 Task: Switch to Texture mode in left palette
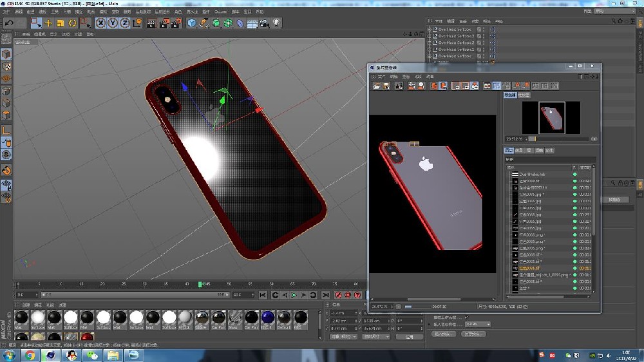(x=6, y=66)
